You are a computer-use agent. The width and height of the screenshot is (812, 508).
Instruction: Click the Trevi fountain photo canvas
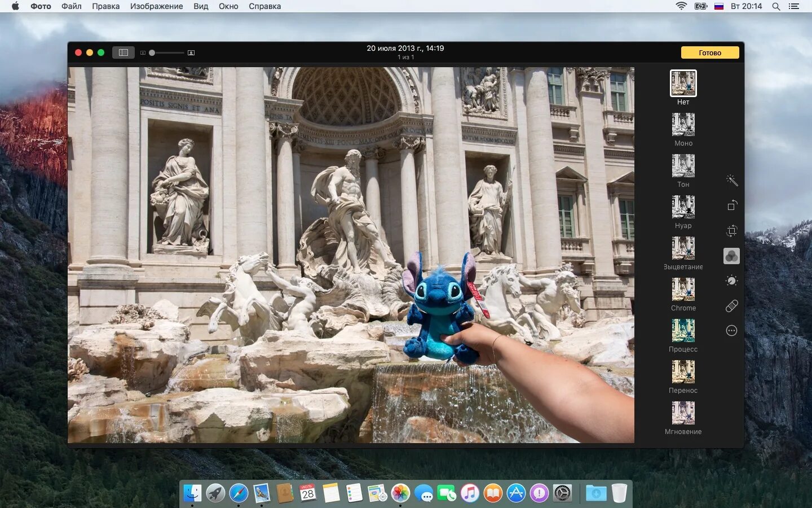coord(351,255)
